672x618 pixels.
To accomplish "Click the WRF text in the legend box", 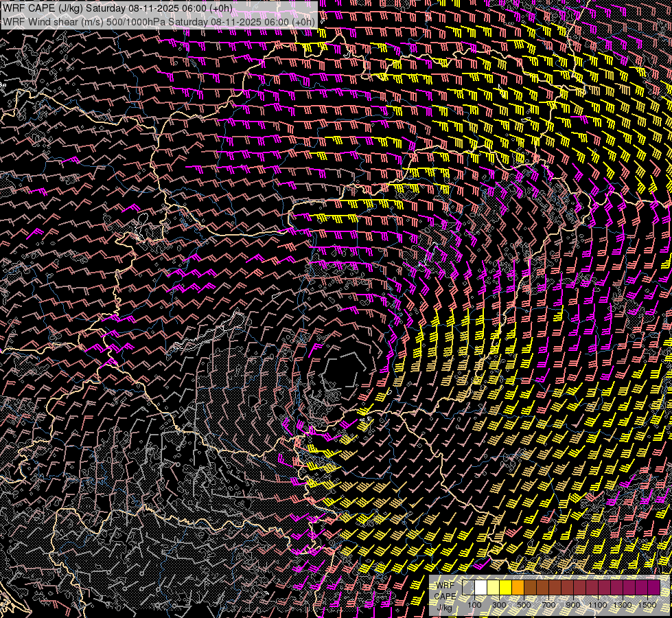I will point(445,586).
